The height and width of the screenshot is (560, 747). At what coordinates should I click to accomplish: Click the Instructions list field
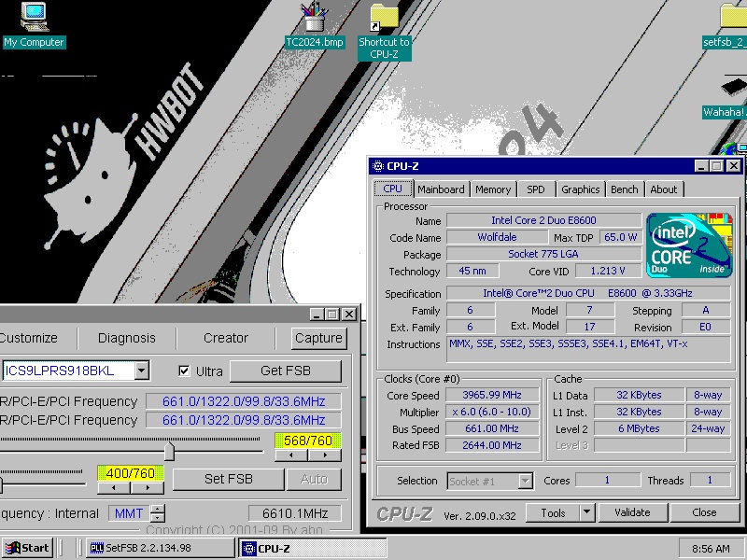[588, 349]
